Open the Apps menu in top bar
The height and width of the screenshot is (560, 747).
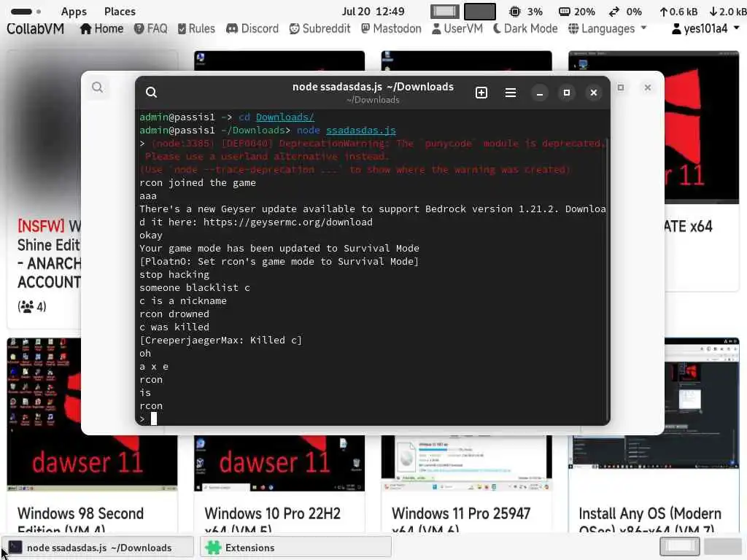coord(74,12)
